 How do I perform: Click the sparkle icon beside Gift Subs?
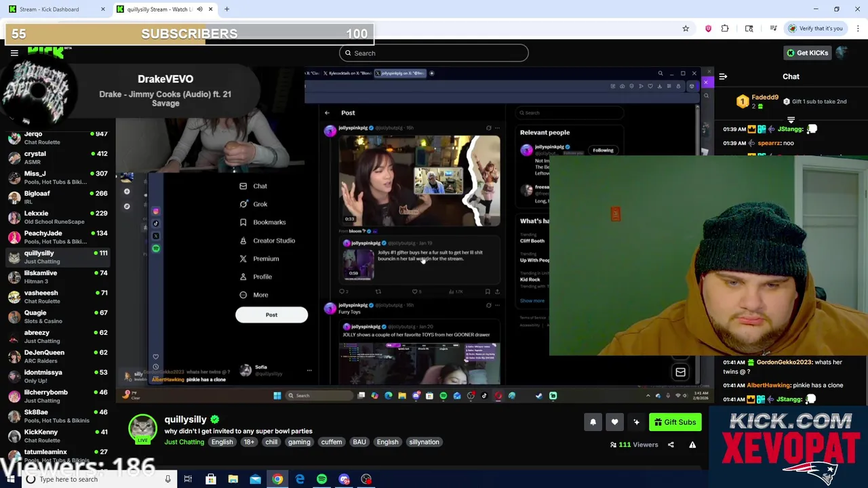[x=636, y=422]
